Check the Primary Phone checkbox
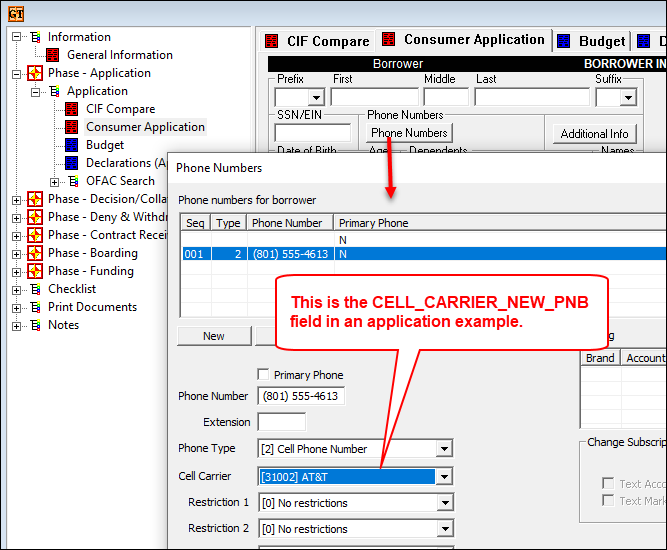This screenshot has width=667, height=550. click(x=263, y=374)
